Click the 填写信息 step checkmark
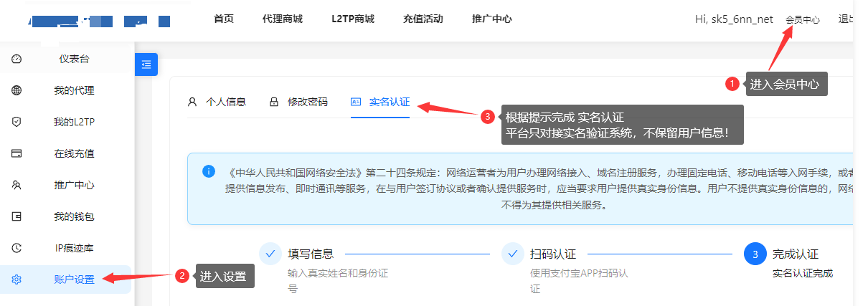Screen dimensions: 868x306 tap(270, 254)
